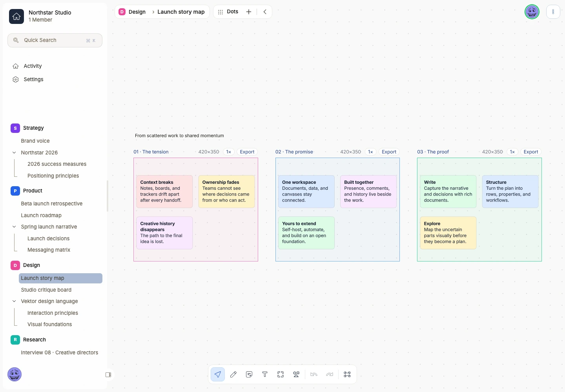Open the 1× scale dropdown for The proof
Image resolution: width=565 pixels, height=392 pixels.
(x=512, y=152)
